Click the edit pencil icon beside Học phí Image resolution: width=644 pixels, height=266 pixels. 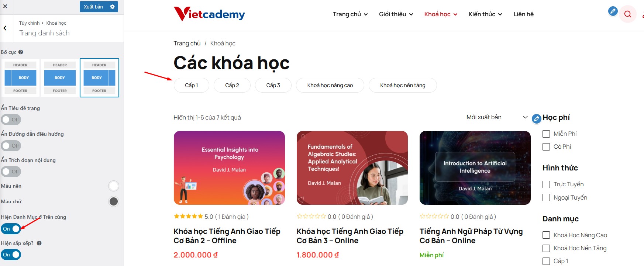[537, 119]
